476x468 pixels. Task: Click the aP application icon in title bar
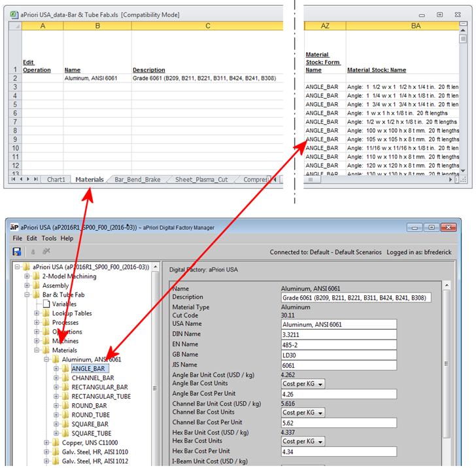[14, 227]
